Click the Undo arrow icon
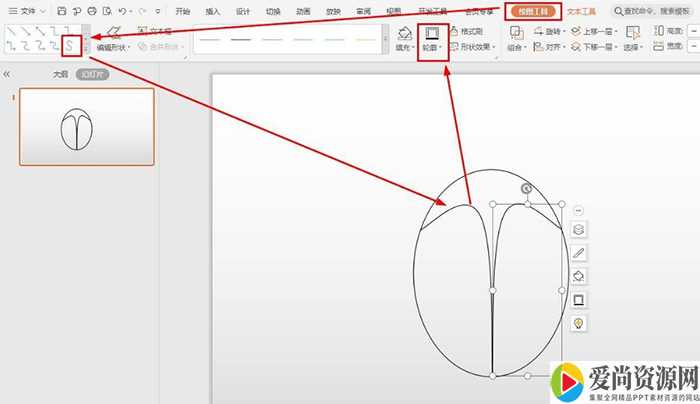 click(120, 11)
